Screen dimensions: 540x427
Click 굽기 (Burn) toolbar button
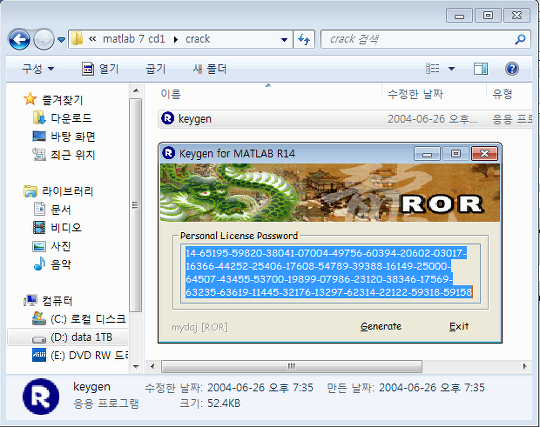point(156,69)
